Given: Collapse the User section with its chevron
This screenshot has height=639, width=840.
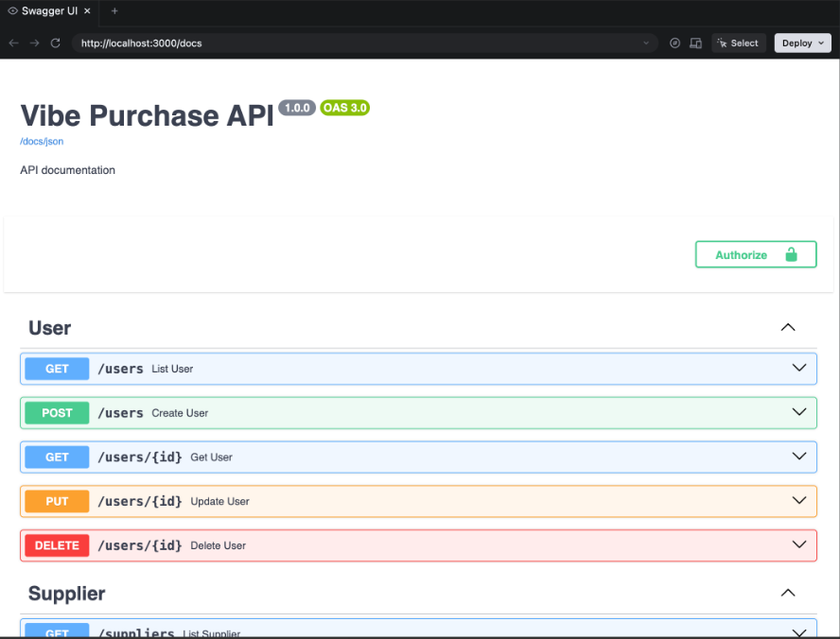Looking at the screenshot, I should (788, 327).
